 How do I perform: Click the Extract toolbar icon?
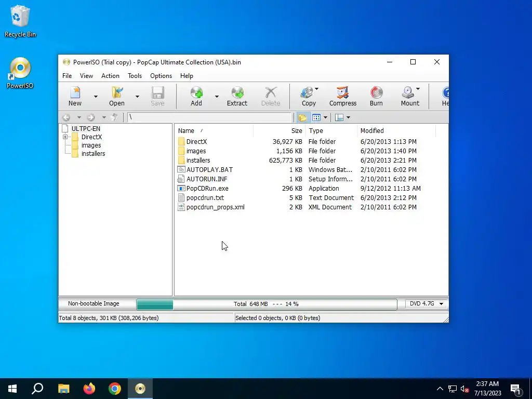click(x=237, y=96)
